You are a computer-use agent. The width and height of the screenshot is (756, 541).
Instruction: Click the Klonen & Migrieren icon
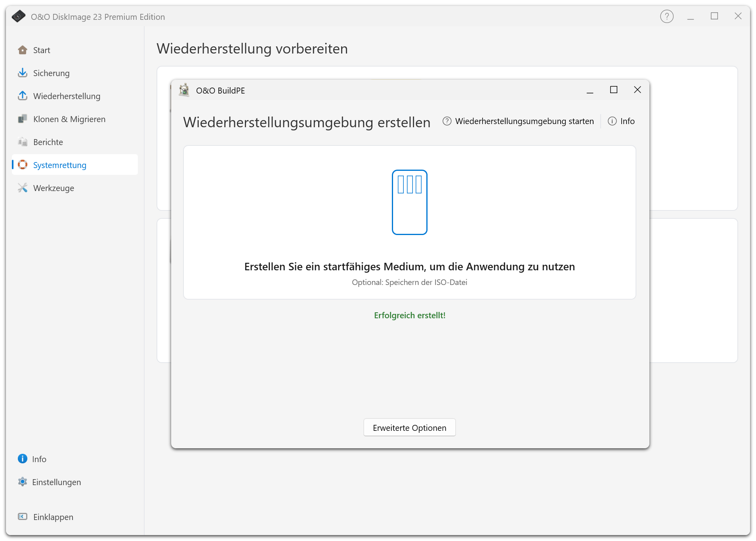pos(23,119)
